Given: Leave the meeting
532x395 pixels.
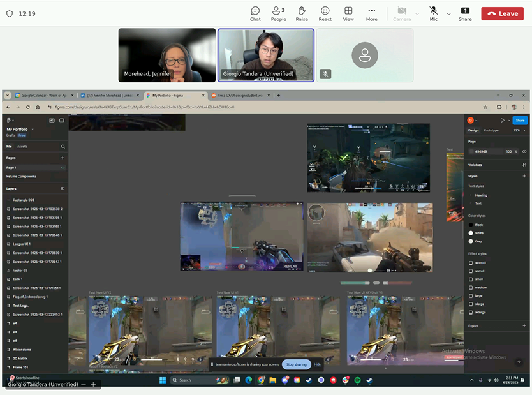Looking at the screenshot, I should pyautogui.click(x=502, y=14).
